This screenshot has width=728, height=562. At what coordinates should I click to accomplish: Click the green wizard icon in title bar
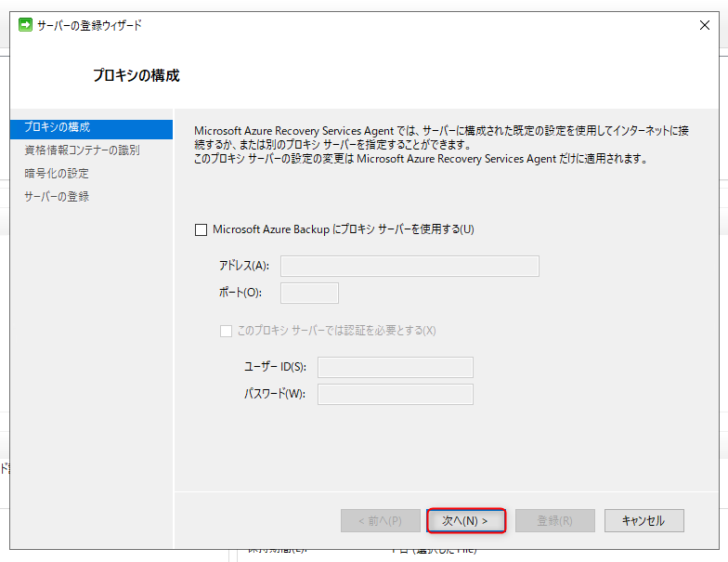coord(25,24)
